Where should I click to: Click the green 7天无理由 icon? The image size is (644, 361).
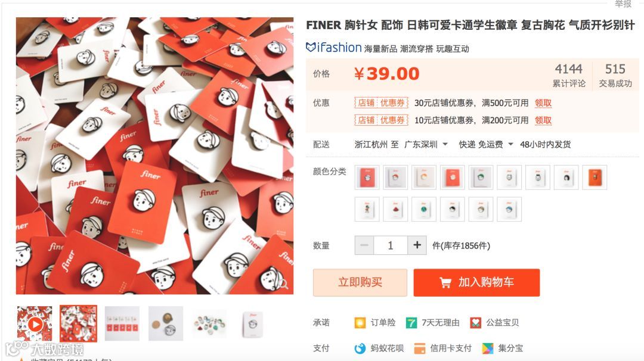tap(411, 322)
